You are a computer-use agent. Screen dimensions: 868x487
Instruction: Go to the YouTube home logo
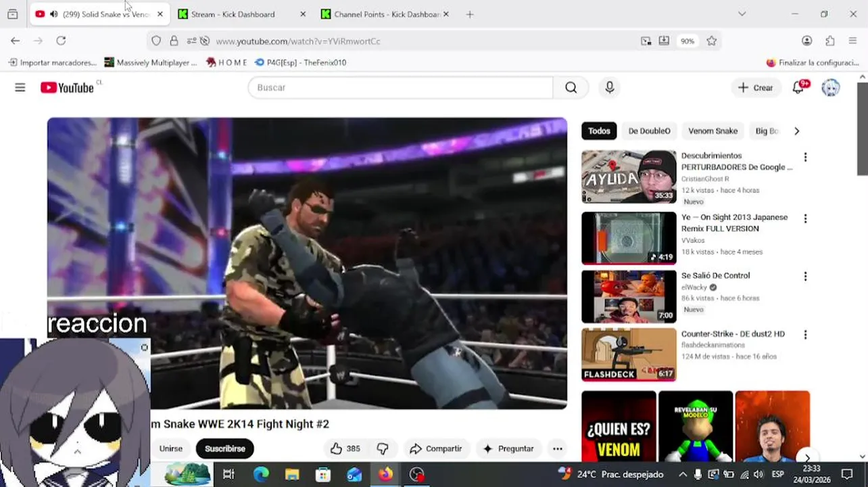(67, 87)
